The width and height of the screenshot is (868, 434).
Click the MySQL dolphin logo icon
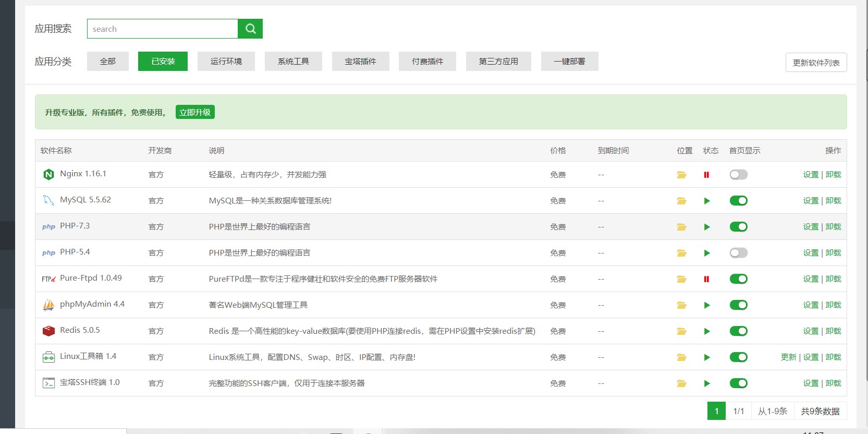pos(48,200)
